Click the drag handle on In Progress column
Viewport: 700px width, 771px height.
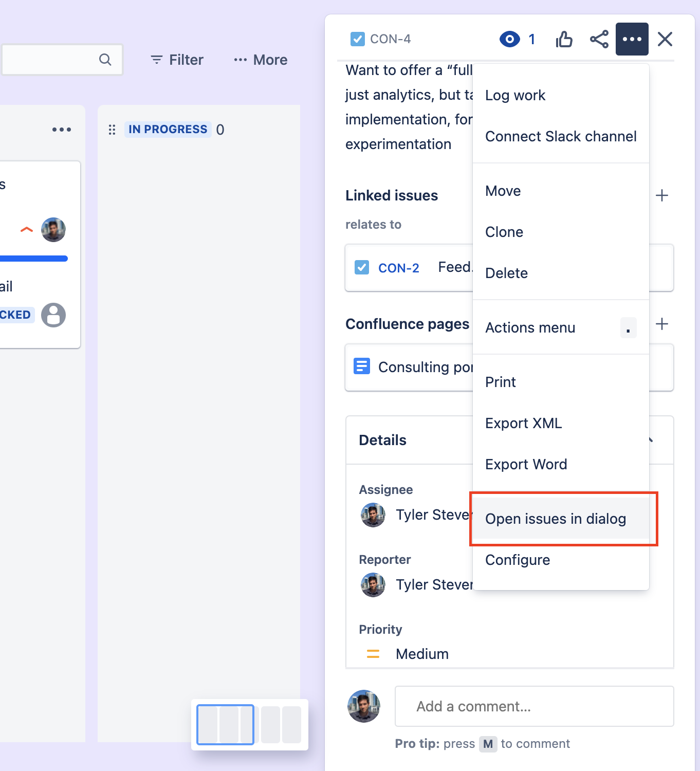[x=112, y=130]
